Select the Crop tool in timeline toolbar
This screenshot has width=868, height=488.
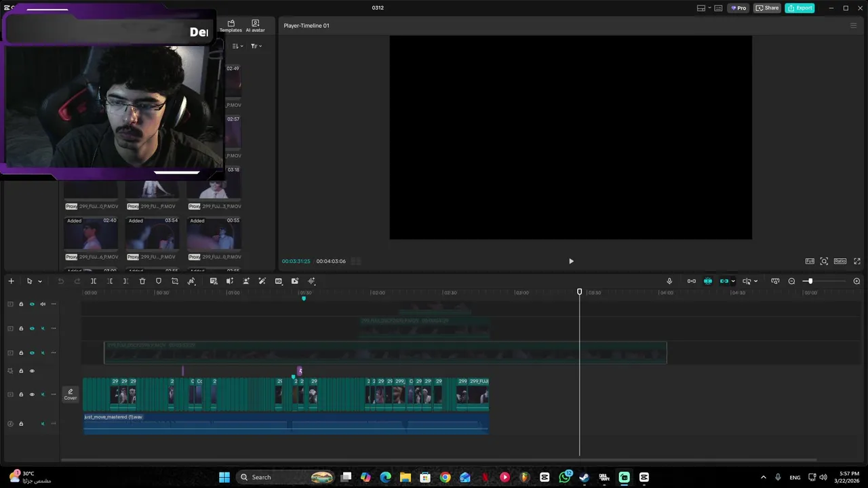point(175,281)
